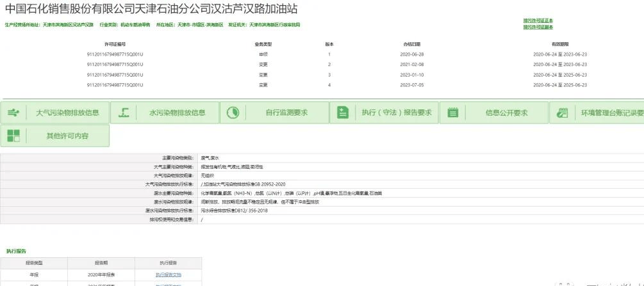Image resolution: width=644 pixels, height=286 pixels.
Task: Select the 变更 cell dated 2023-07-05
Action: pyautogui.click(x=263, y=85)
